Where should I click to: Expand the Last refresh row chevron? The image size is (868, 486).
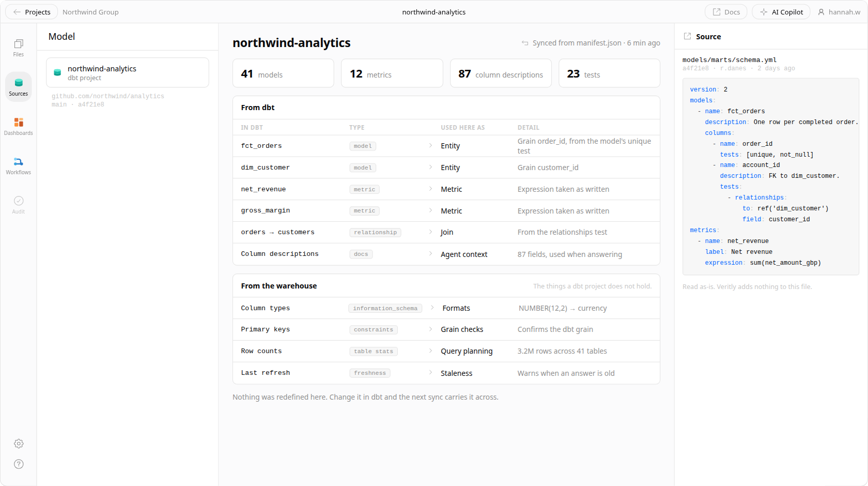(430, 373)
